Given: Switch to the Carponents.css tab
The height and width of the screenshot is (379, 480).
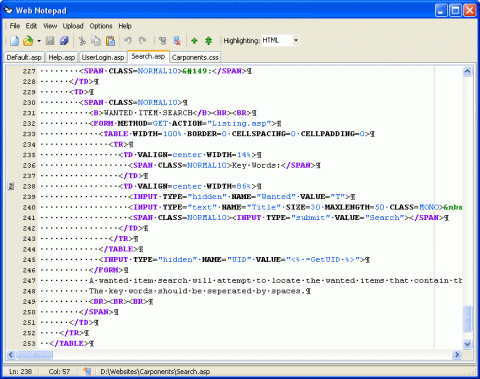Looking at the screenshot, I should point(195,57).
